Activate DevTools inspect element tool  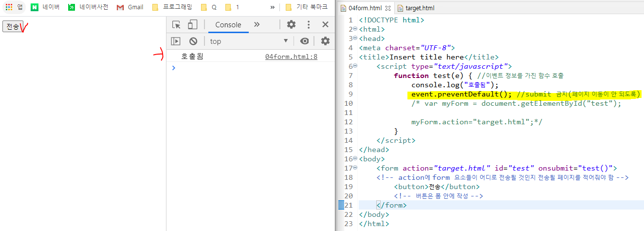[177, 25]
